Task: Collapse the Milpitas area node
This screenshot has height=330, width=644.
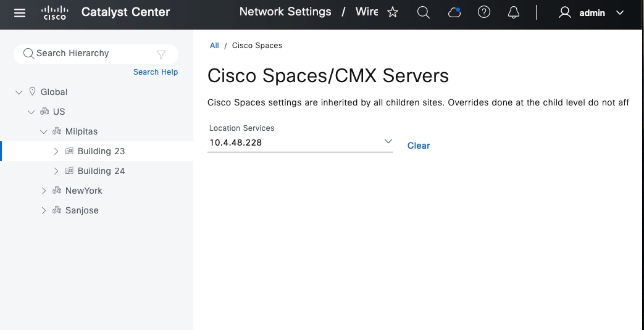Action: pyautogui.click(x=44, y=131)
